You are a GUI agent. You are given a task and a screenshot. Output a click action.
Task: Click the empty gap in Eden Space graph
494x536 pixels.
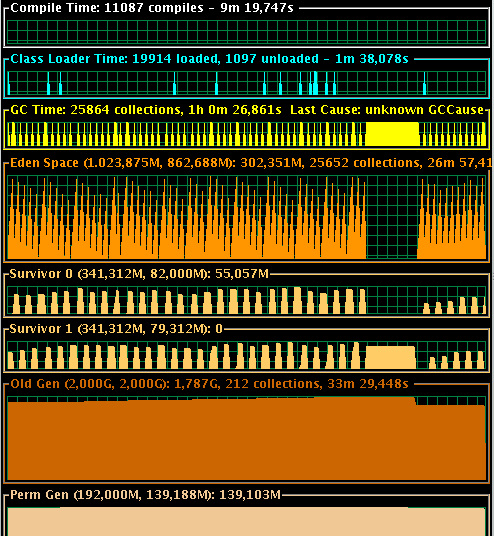[x=392, y=217]
